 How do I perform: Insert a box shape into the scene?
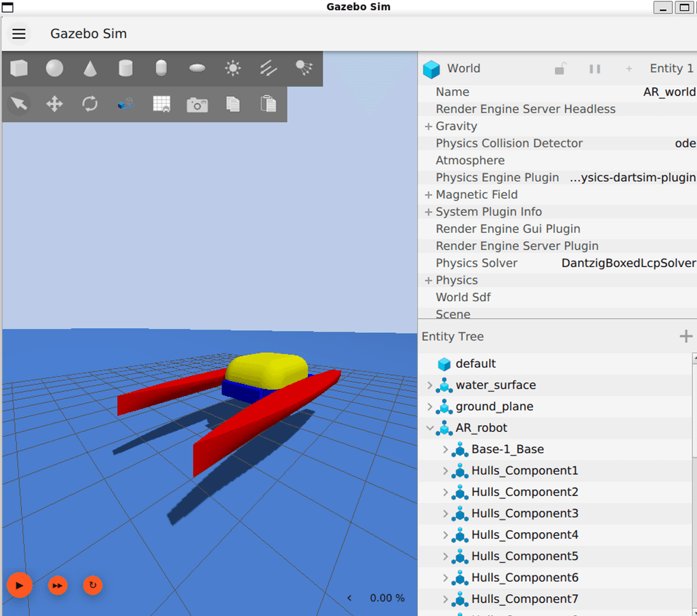pyautogui.click(x=19, y=68)
